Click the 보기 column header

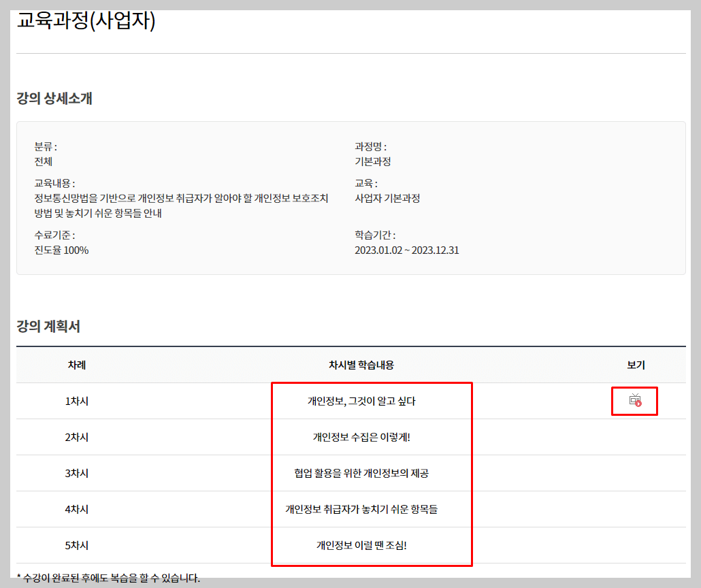click(x=634, y=365)
